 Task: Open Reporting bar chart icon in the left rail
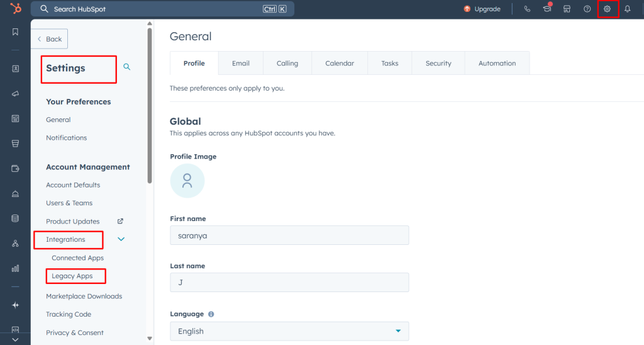coord(15,269)
